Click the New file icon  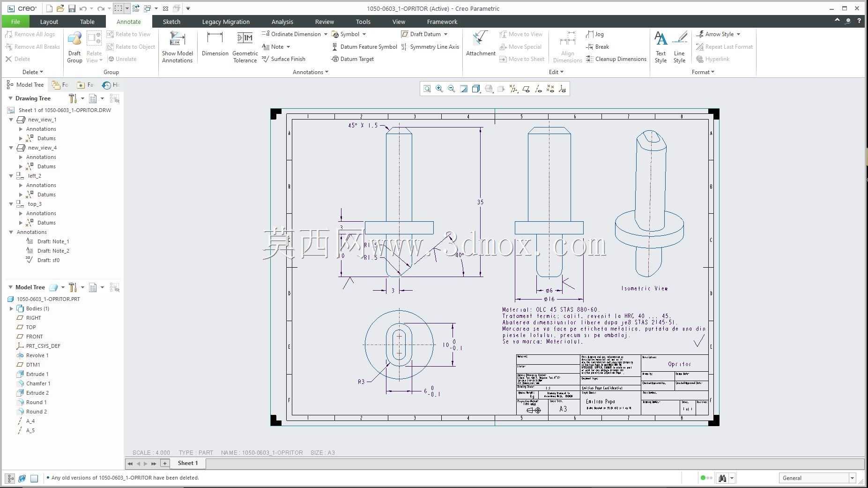(x=49, y=8)
